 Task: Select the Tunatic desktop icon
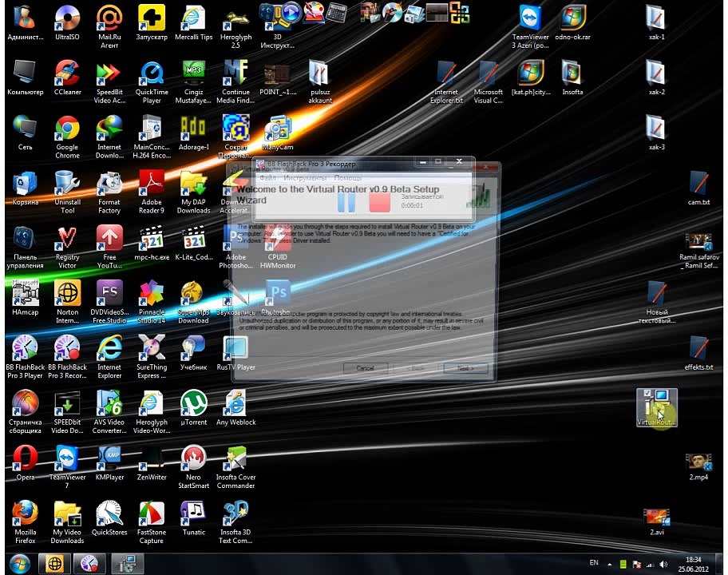(x=194, y=517)
